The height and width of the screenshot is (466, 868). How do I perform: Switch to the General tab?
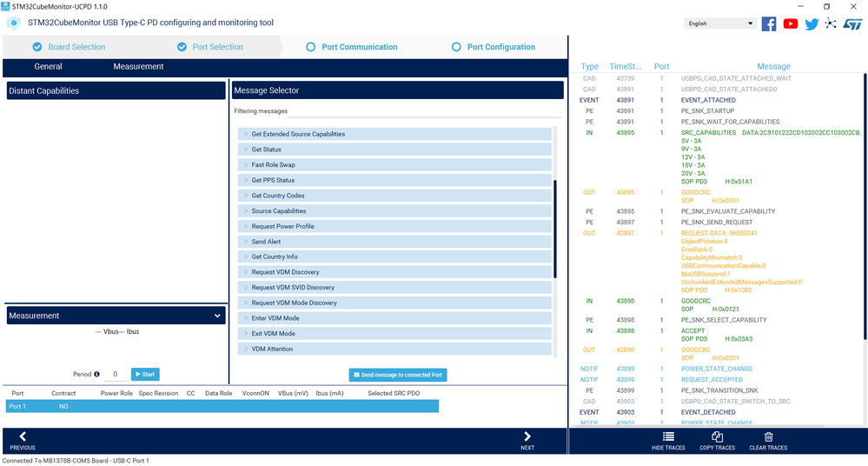(x=48, y=66)
